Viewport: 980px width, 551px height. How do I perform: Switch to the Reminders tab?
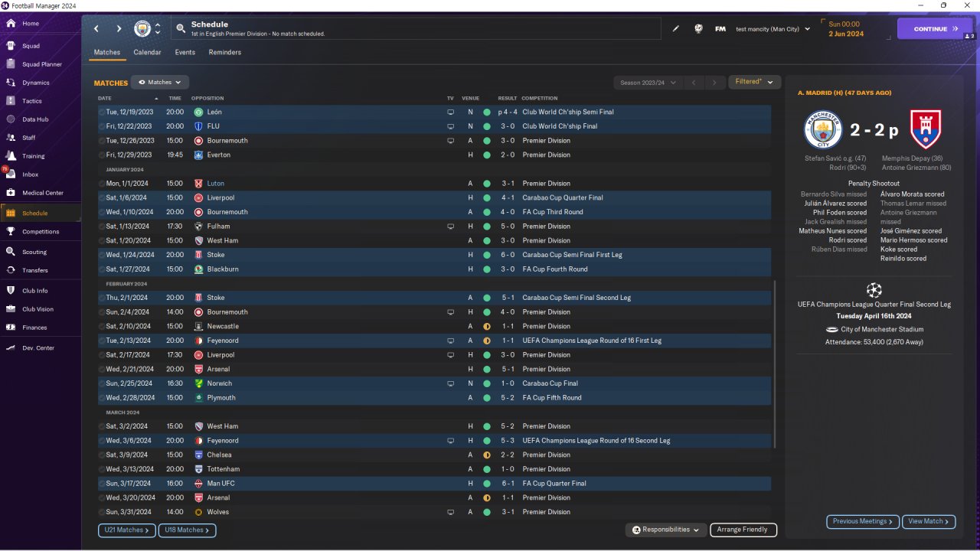coord(225,53)
